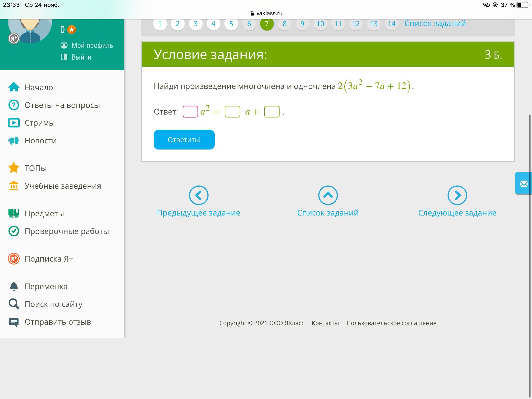Open Список заданий link at top
Image resolution: width=532 pixels, height=399 pixels.
435,24
